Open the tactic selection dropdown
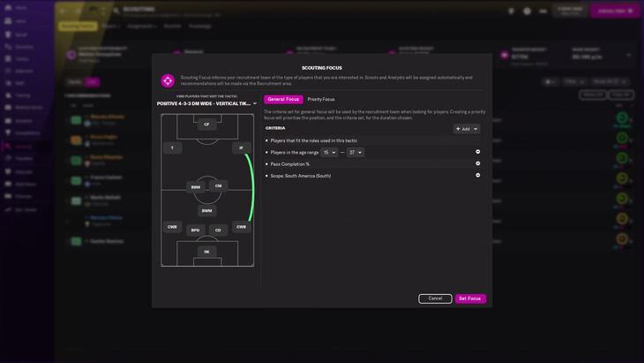 click(x=206, y=103)
